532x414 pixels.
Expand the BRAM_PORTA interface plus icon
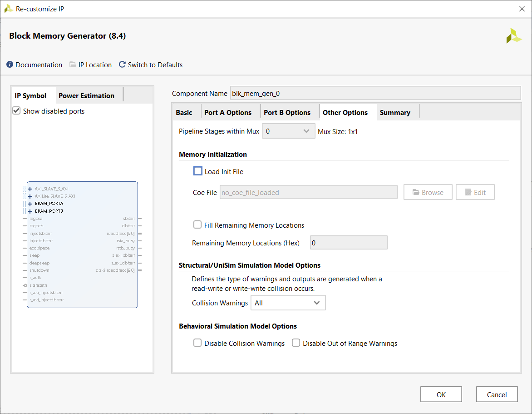[30, 204]
